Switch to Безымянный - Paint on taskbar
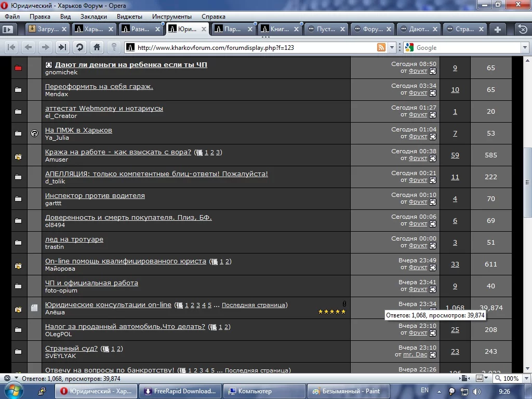Screen dimensions: 532x399 348,391
